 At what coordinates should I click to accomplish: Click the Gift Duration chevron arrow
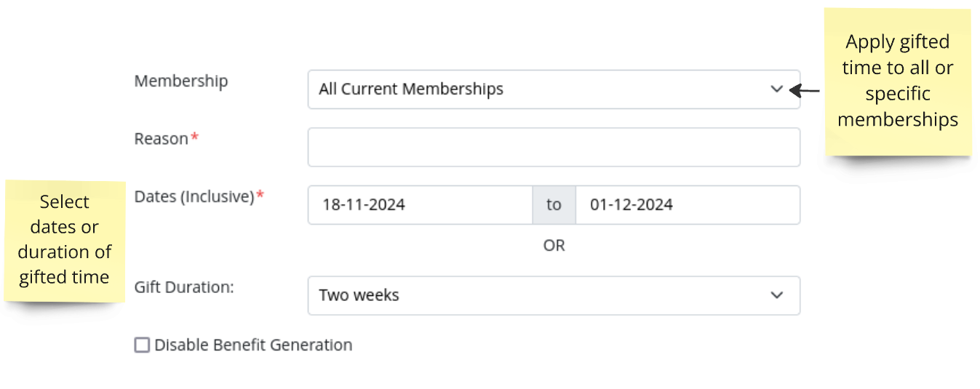(776, 295)
